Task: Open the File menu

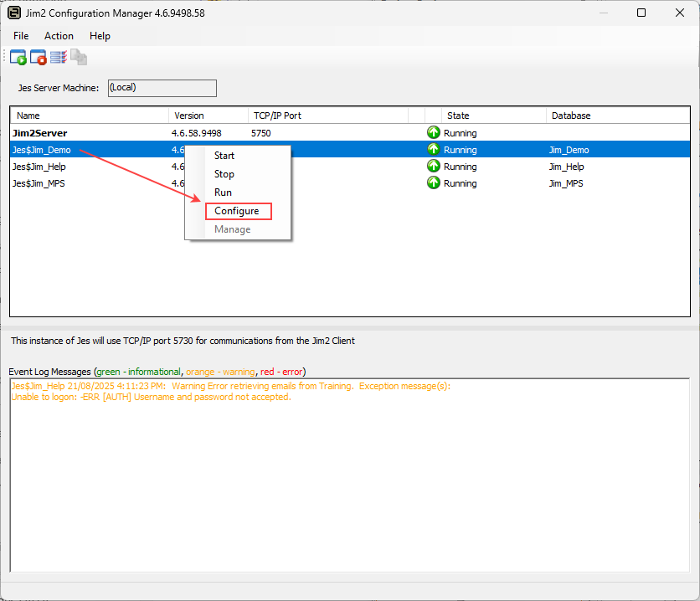Action: click(21, 36)
